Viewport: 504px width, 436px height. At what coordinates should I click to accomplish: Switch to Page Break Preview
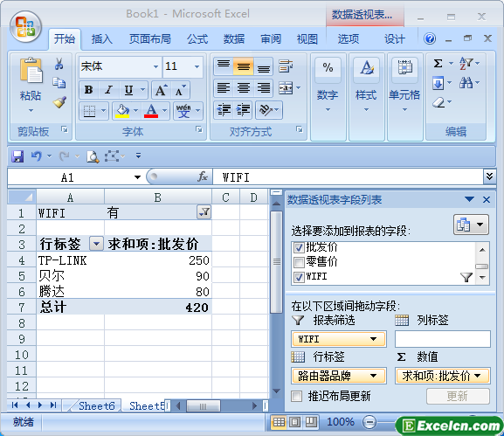pos(311,422)
